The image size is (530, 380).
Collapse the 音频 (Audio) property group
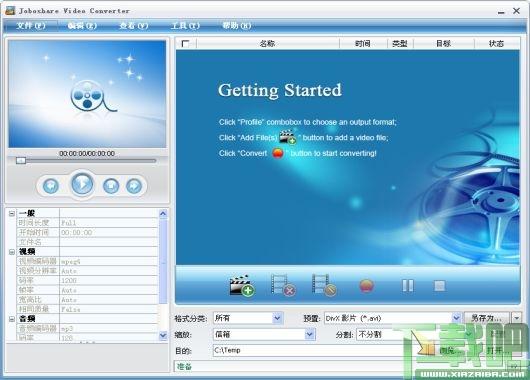click(x=12, y=318)
